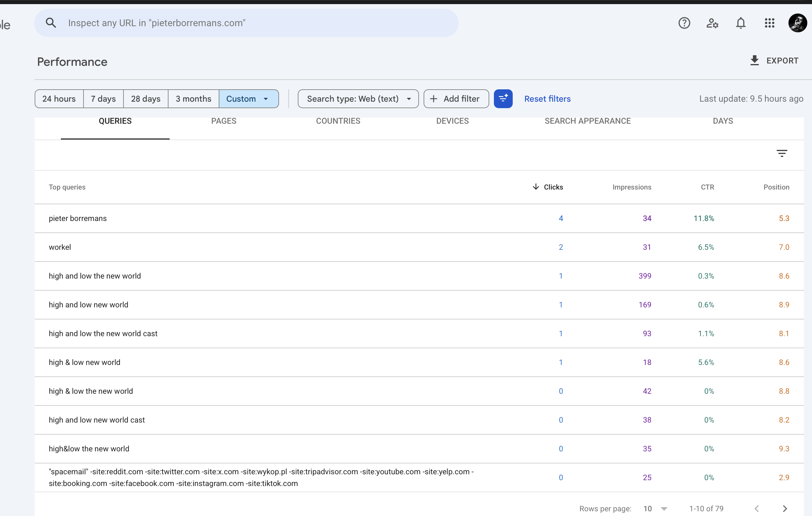Click the 399 impressions value
Screen dimensions: 812x516
point(645,276)
